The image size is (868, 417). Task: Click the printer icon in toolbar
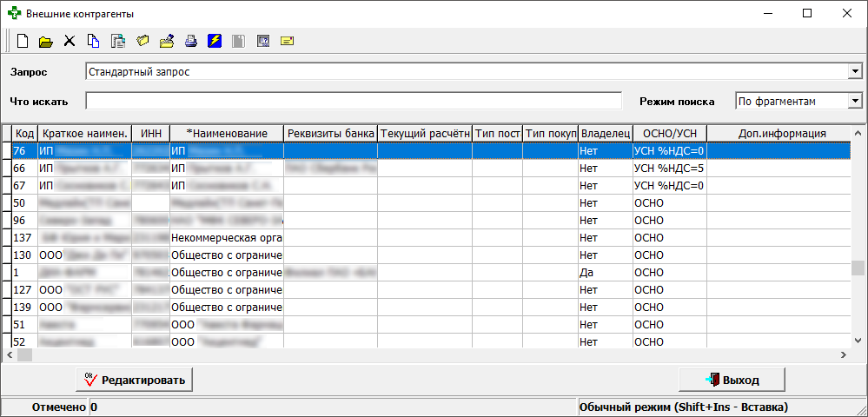coord(191,41)
